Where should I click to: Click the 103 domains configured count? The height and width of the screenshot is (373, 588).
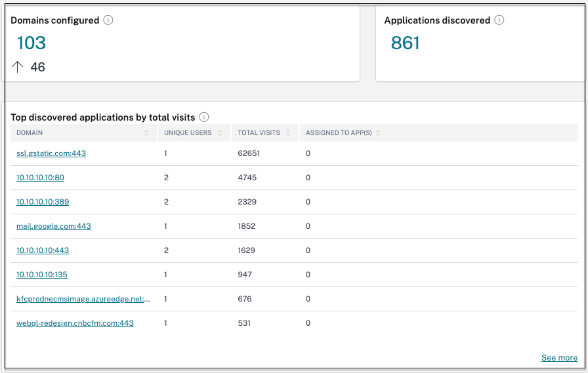[x=31, y=43]
